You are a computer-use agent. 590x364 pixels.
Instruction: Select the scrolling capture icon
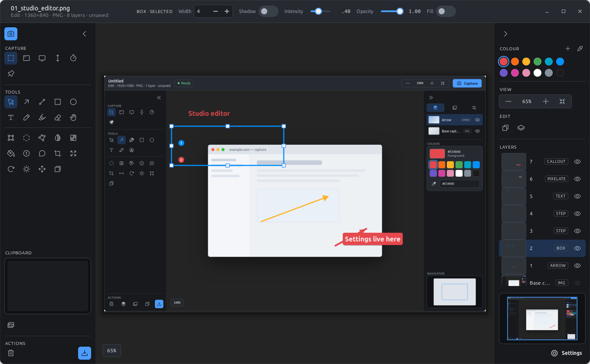coord(58,58)
